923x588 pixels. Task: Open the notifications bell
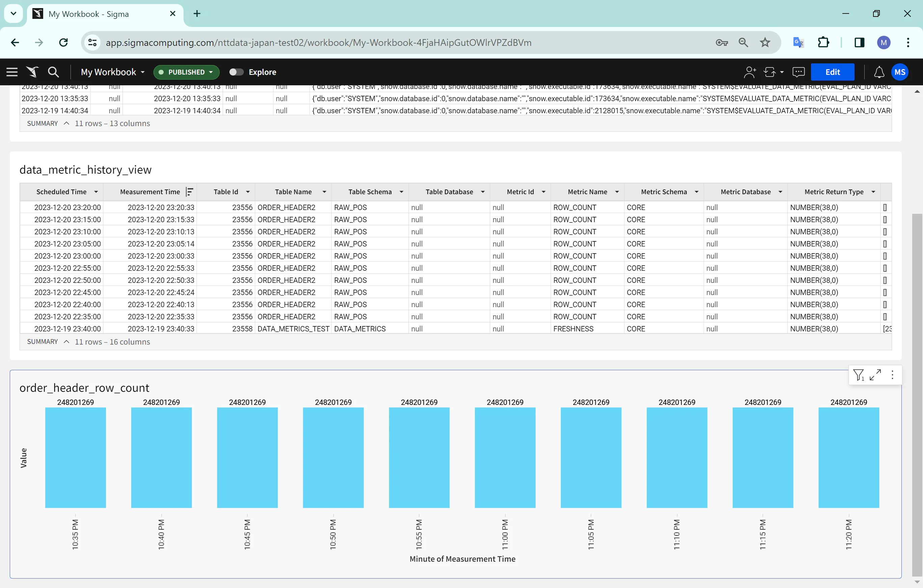879,72
